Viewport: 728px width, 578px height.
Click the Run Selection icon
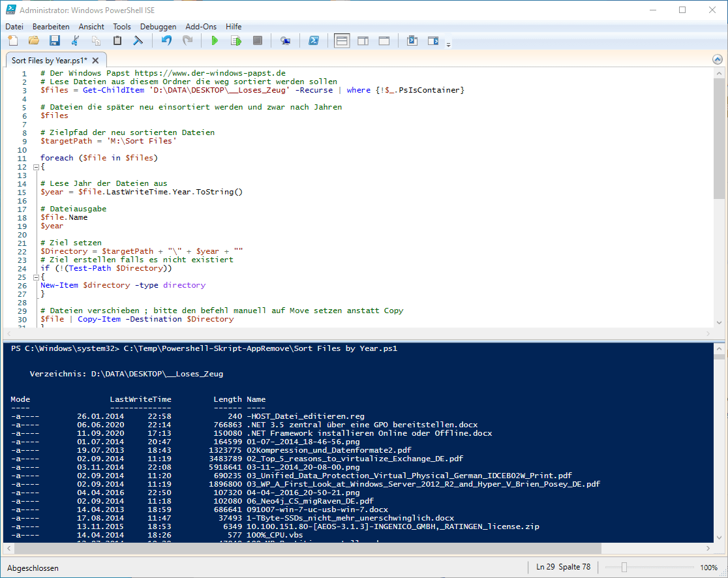236,41
